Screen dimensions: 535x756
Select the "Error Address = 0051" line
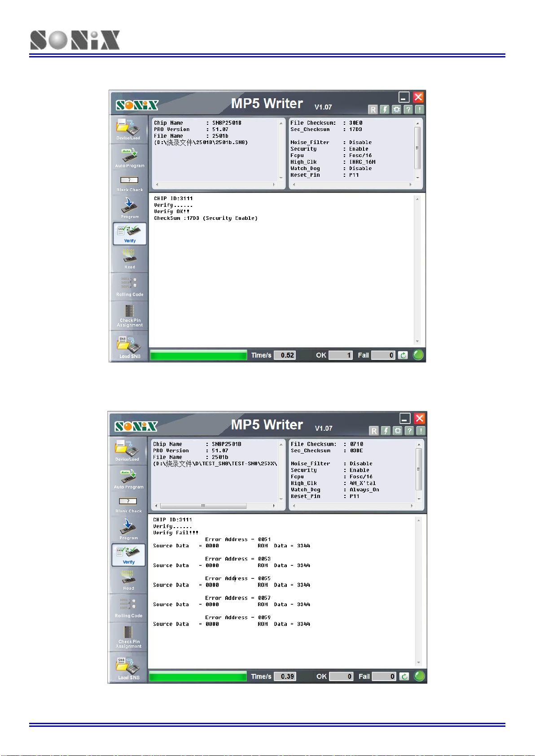click(x=238, y=539)
